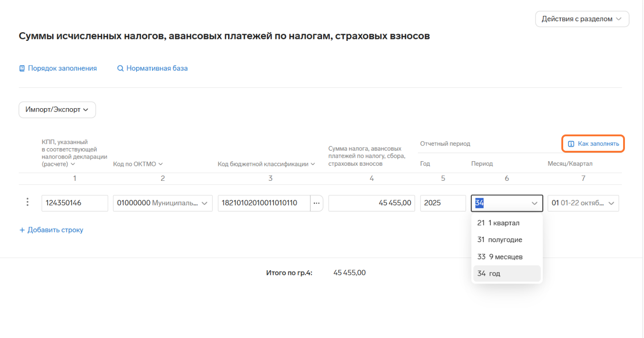644x338 pixels.
Task: Open the Порядок заполнения link
Action: click(x=62, y=69)
